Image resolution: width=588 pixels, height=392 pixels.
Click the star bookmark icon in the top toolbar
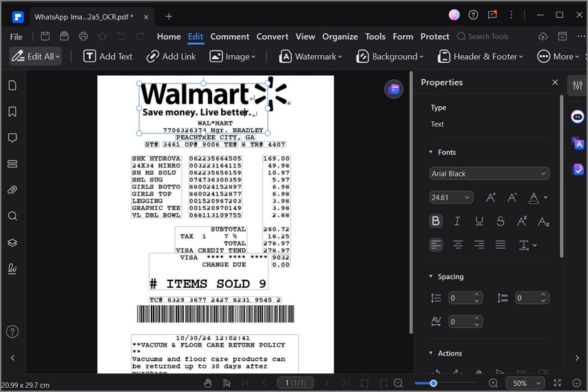pyautogui.click(x=102, y=37)
